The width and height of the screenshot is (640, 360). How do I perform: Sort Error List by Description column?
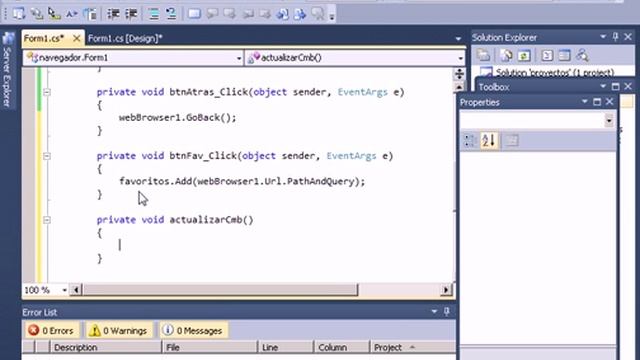tap(106, 347)
